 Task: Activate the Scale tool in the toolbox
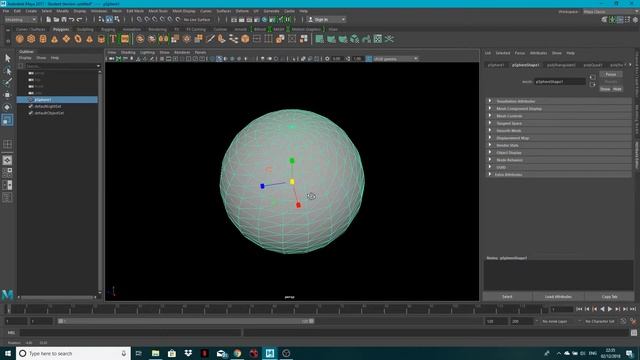(7, 120)
